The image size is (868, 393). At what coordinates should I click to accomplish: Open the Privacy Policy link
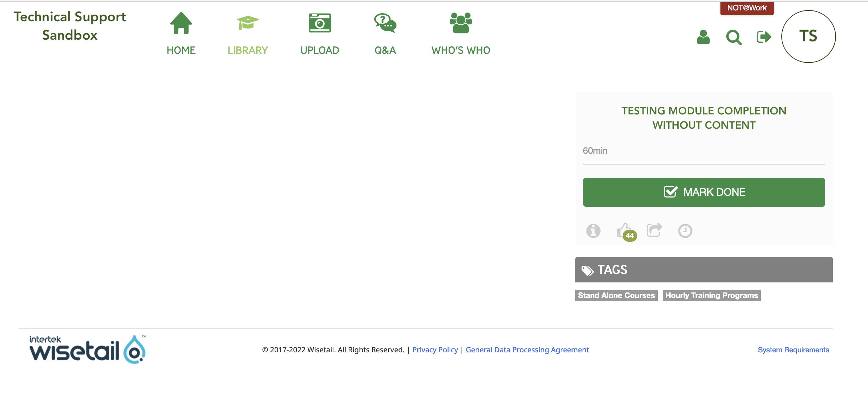click(435, 350)
